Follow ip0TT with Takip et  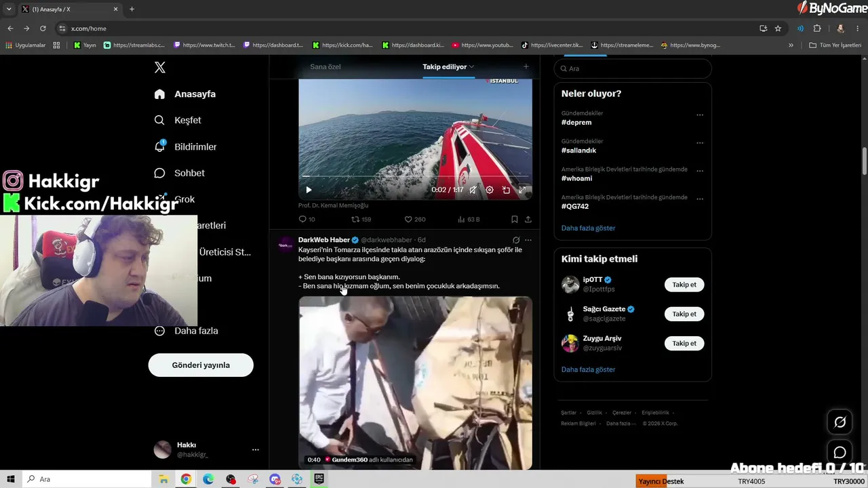pos(684,285)
